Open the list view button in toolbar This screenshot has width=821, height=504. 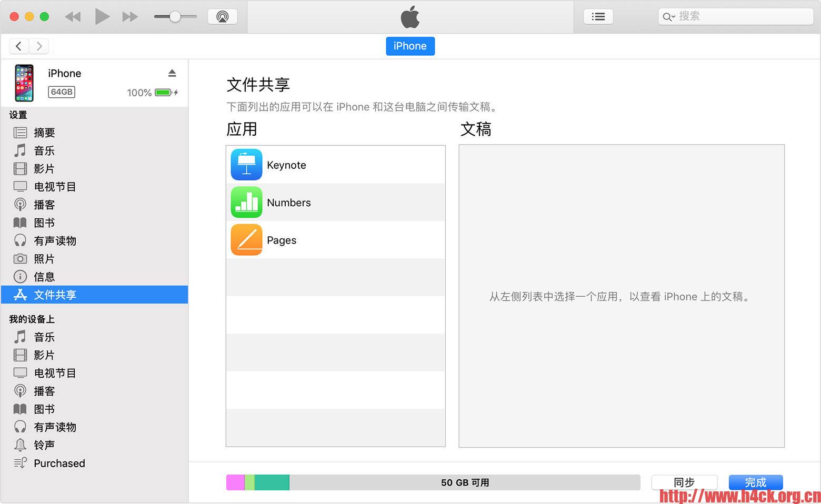(x=598, y=16)
